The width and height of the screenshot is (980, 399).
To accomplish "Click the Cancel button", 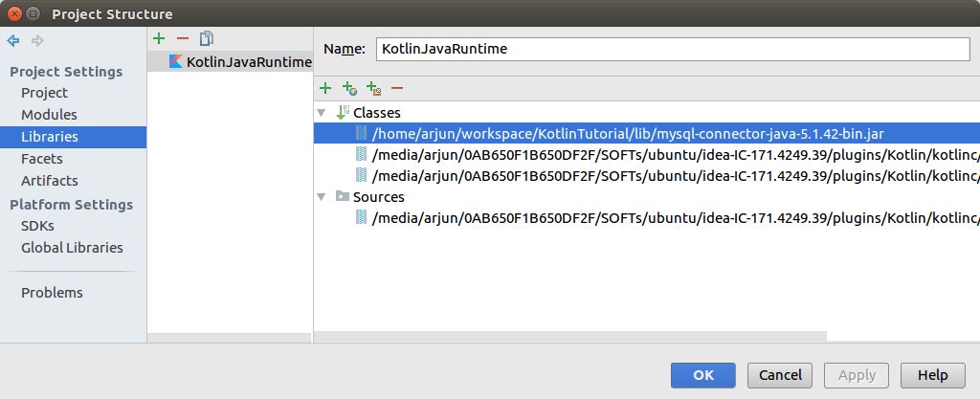I will click(x=779, y=375).
